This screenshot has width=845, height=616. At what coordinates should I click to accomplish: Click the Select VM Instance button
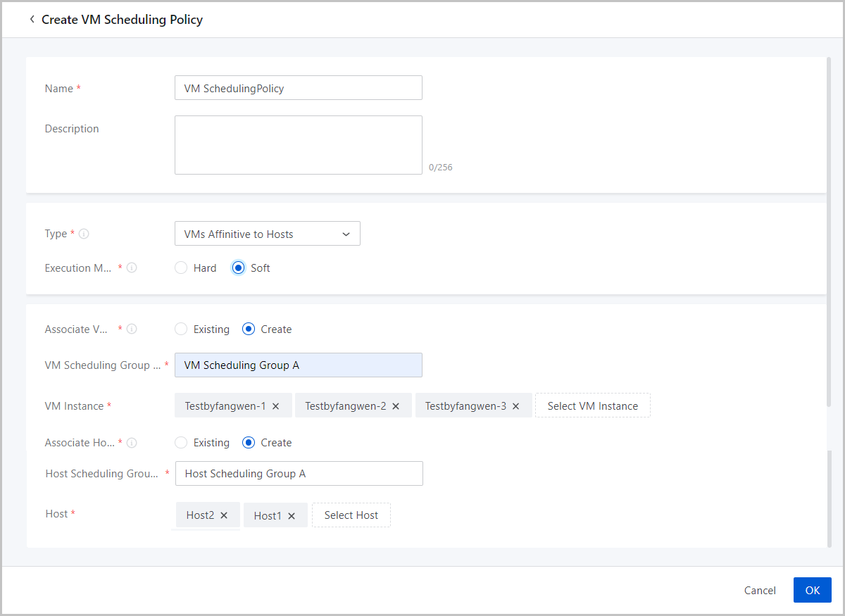(x=592, y=406)
